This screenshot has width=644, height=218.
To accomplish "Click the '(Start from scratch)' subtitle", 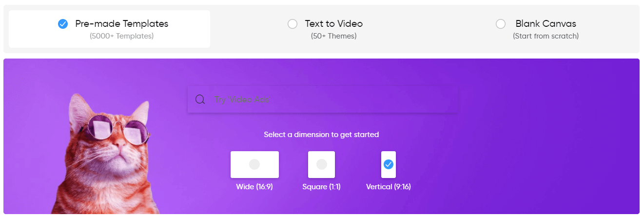I will pyautogui.click(x=546, y=36).
